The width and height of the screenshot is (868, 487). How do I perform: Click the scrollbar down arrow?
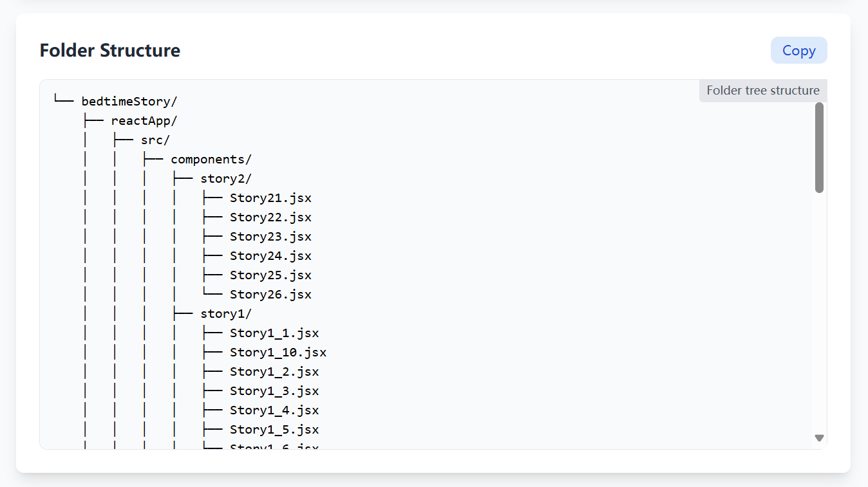tap(819, 438)
